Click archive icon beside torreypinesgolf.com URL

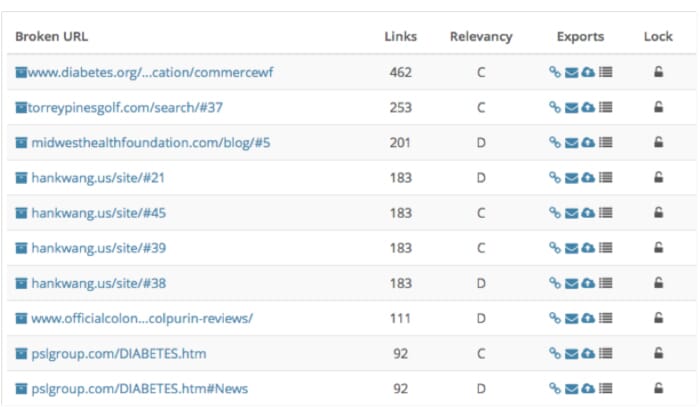21,108
